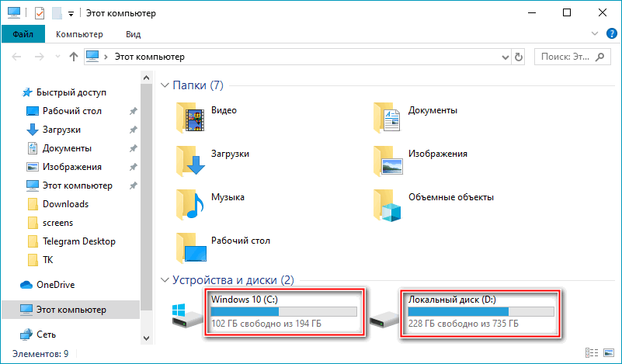The height and width of the screenshot is (364, 622).
Task: Collapse the Устройства и диски group
Action: point(165,280)
